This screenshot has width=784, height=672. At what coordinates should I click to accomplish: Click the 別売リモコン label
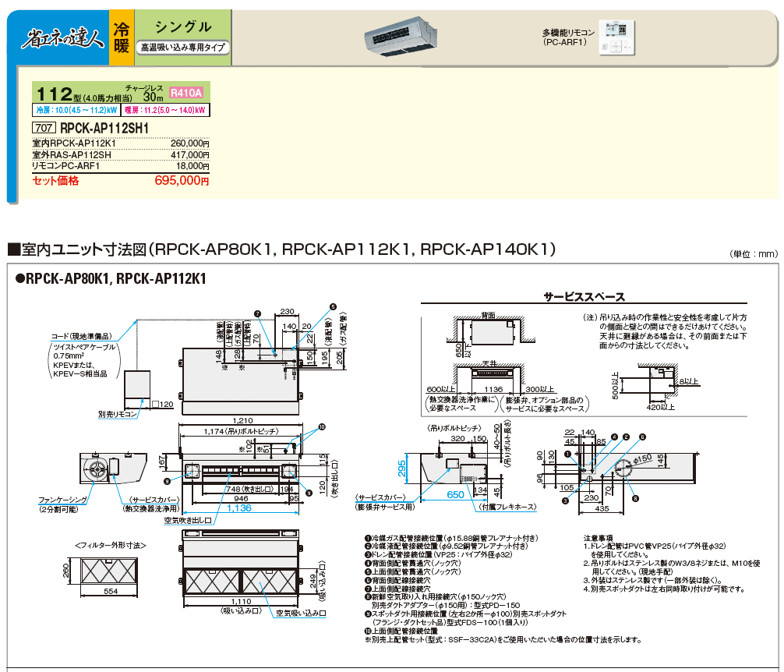click(118, 415)
